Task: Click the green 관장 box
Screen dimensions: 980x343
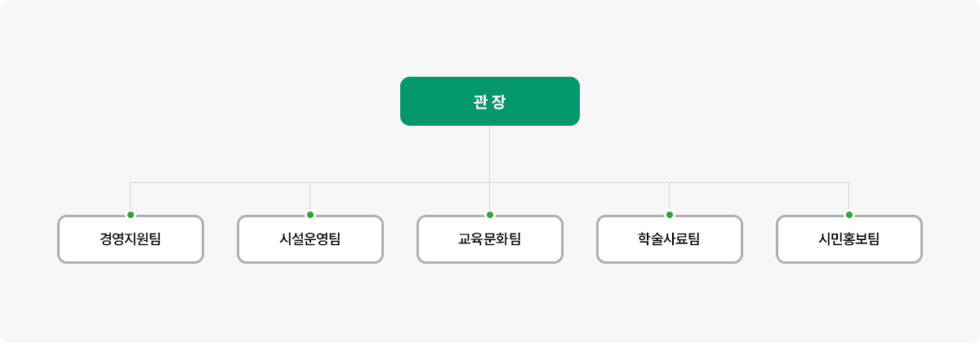Action: 490,101
